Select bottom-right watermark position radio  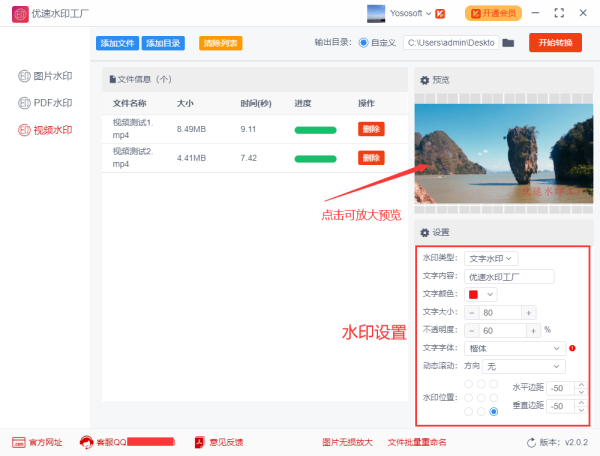[494, 411]
